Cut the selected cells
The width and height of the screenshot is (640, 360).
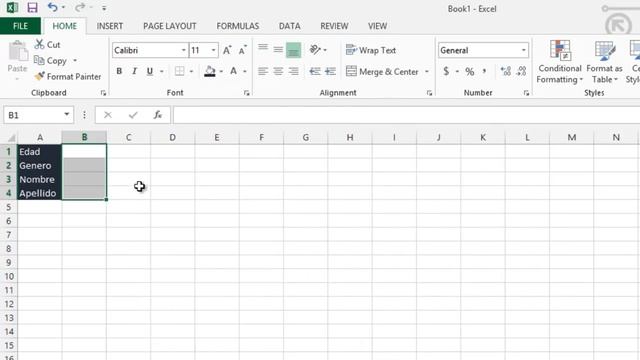click(x=47, y=44)
